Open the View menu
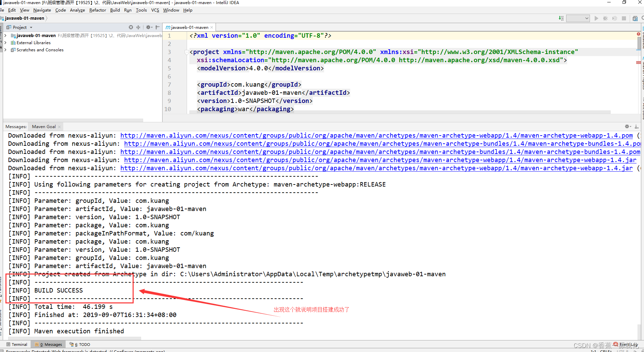Viewport: 644px width, 352px height. tap(24, 10)
